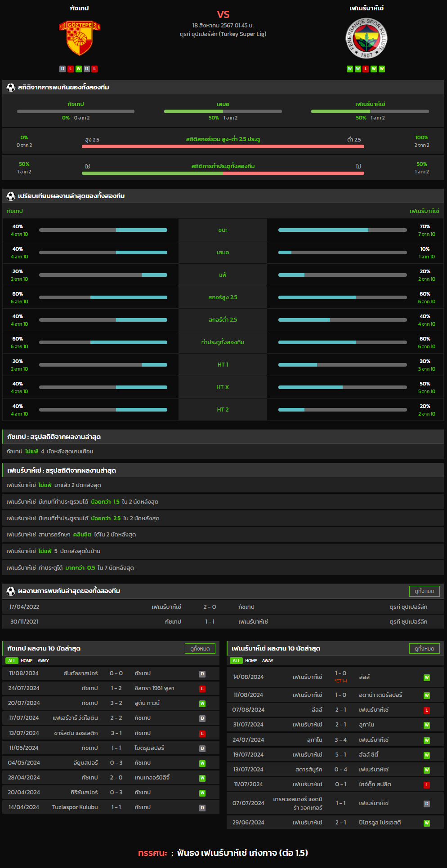Click the Tuzlaspor Kulubu team name
The height and width of the screenshot is (868, 447).
click(75, 807)
